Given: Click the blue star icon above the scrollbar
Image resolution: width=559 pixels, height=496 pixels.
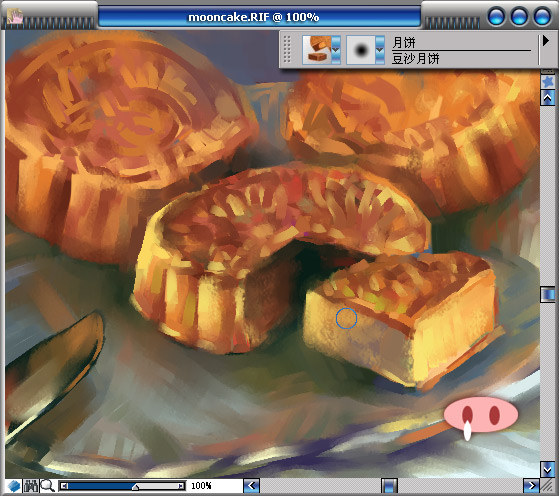Looking at the screenshot, I should tap(548, 82).
